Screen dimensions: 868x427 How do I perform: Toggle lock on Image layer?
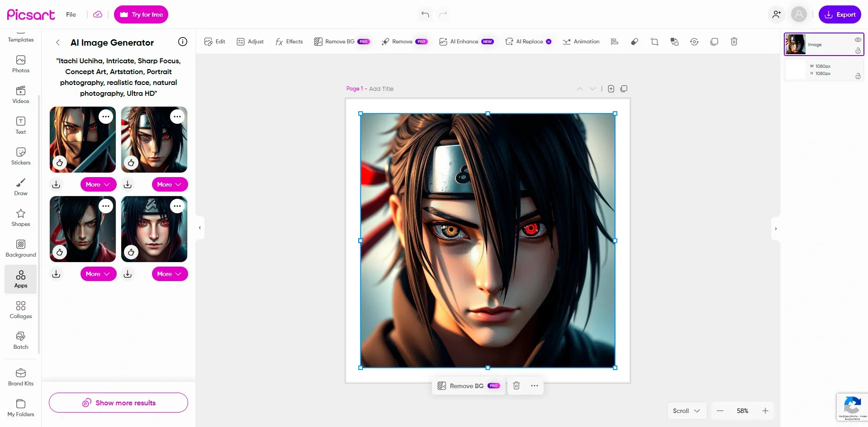[858, 51]
